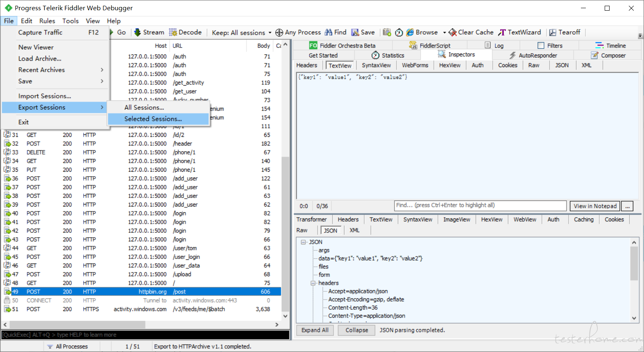This screenshot has height=352, width=644.
Task: Click the camera screenshot toolbar icon
Action: (x=387, y=32)
